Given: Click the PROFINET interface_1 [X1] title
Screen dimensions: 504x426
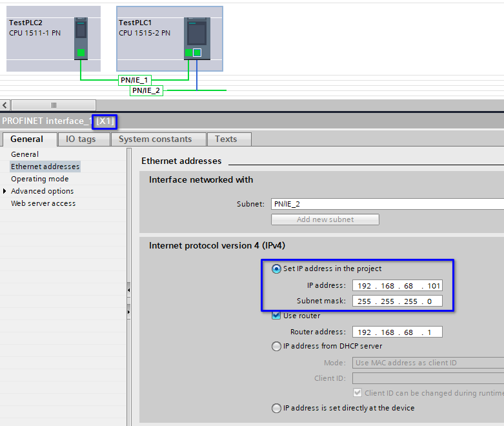Looking at the screenshot, I should click(58, 121).
